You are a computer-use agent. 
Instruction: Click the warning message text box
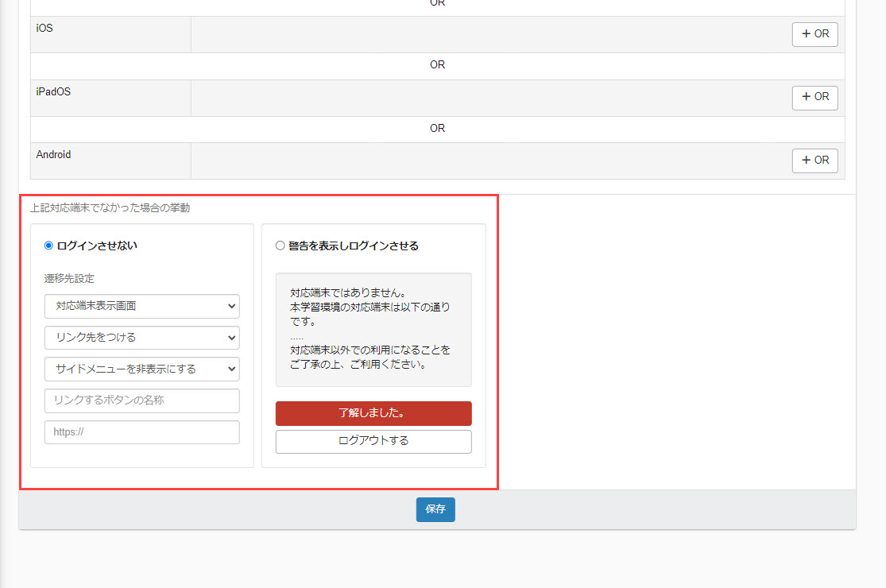point(373,329)
